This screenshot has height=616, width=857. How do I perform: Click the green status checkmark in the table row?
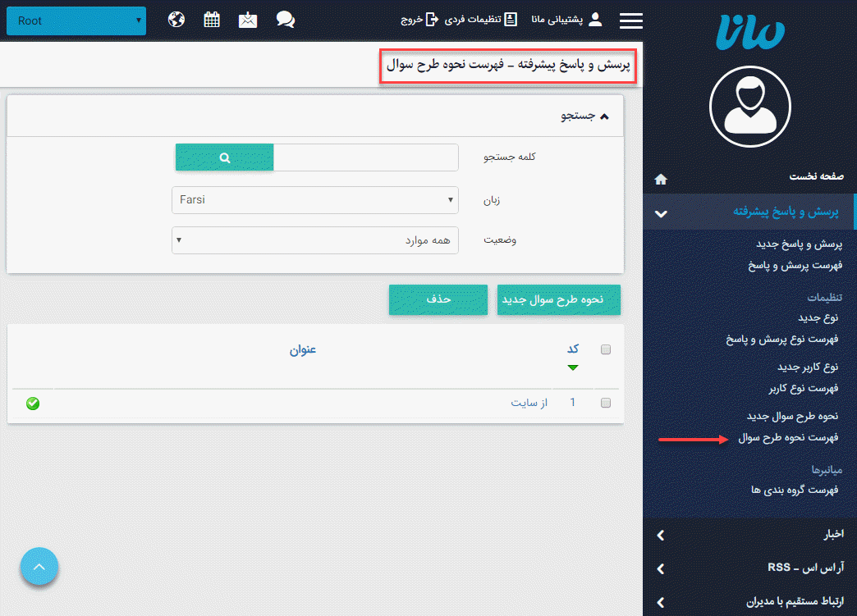tap(33, 404)
